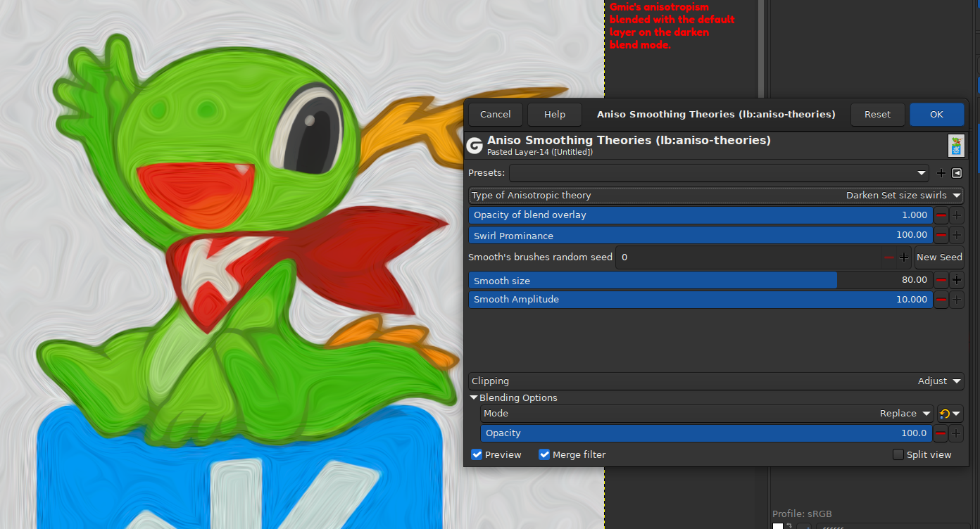The image size is (980, 529).
Task: Decrease Smooth Amplitude with its minus icon
Action: [941, 300]
